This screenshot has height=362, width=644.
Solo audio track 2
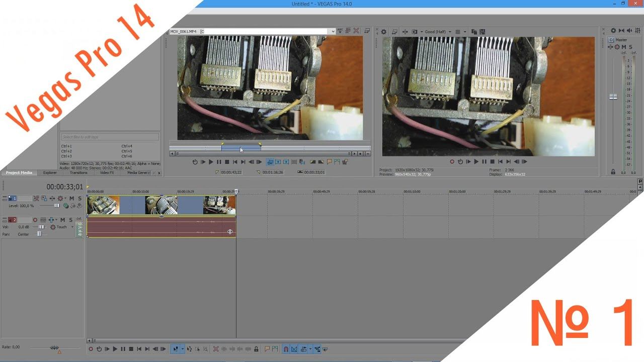click(70, 220)
